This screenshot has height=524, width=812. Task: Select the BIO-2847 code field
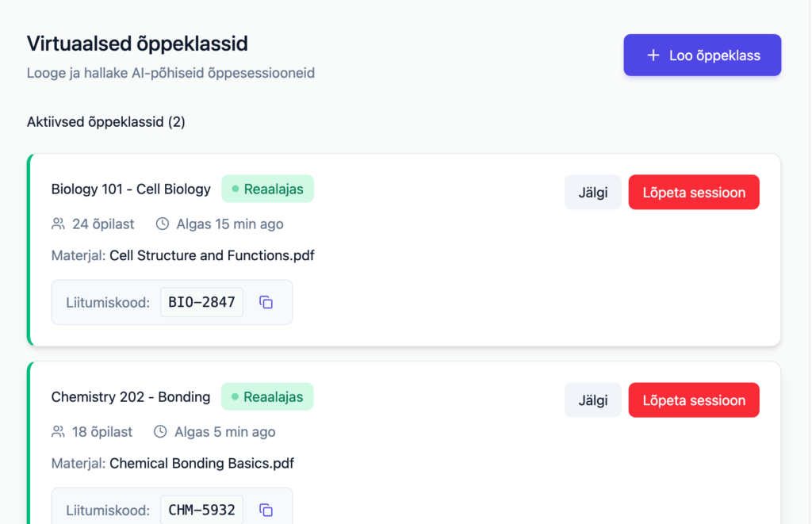tap(201, 302)
